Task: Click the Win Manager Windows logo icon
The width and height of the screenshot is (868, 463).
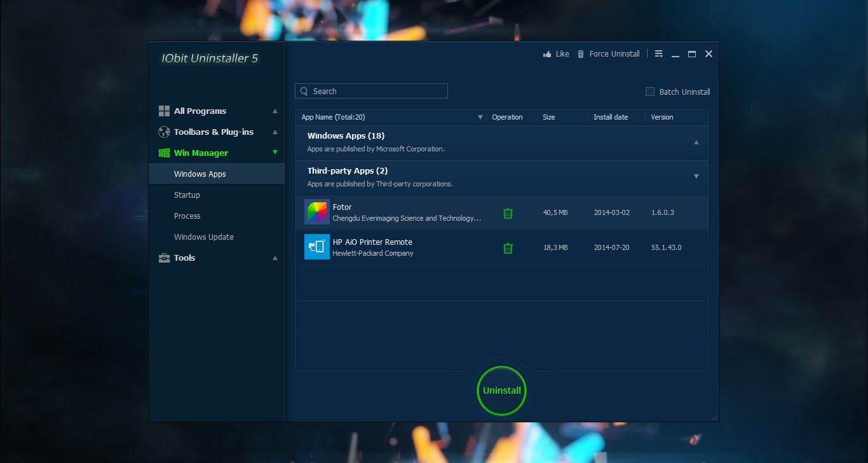Action: pyautogui.click(x=164, y=153)
